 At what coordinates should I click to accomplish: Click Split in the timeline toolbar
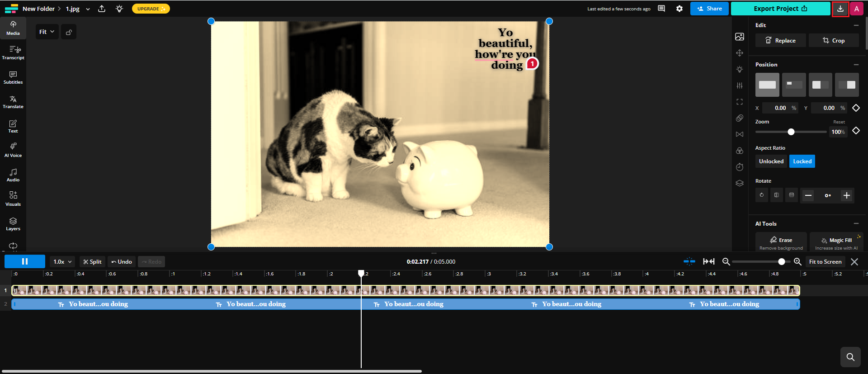pos(92,262)
